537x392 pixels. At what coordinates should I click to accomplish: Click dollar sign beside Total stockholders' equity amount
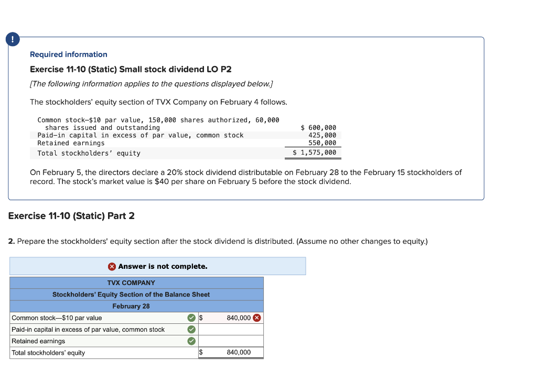click(200, 352)
